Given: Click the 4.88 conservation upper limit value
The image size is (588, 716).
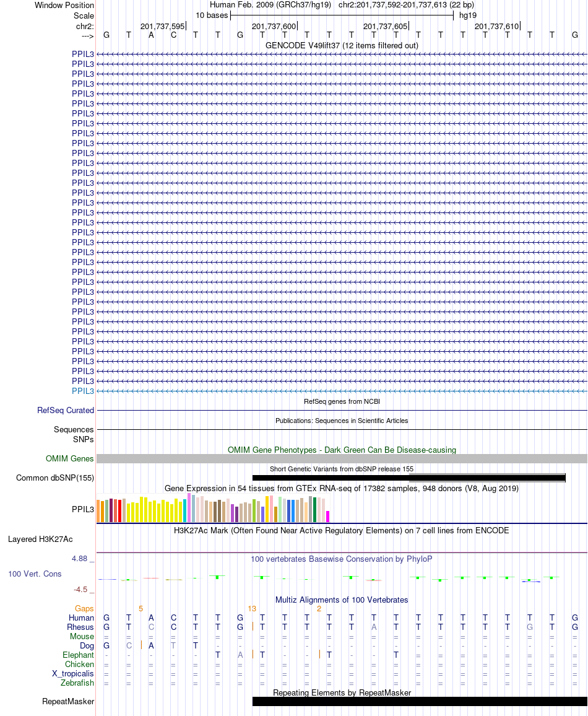Looking at the screenshot, I should click(79, 559).
